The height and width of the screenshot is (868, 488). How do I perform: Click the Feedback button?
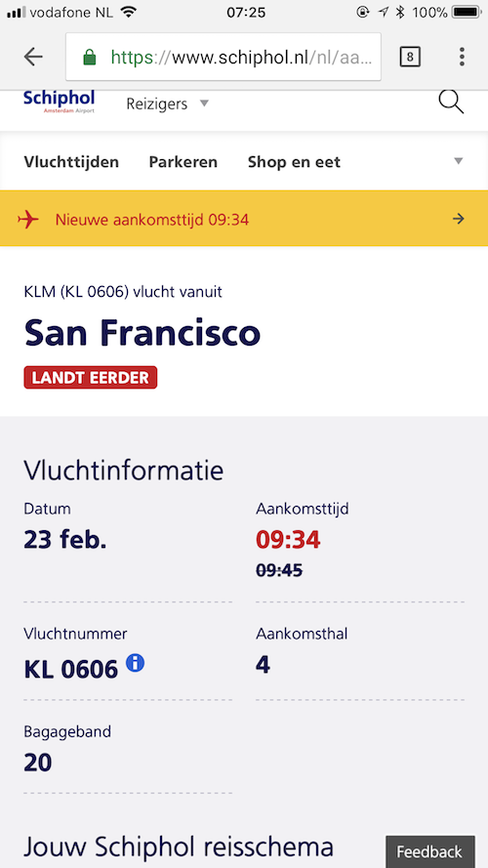tap(429, 851)
